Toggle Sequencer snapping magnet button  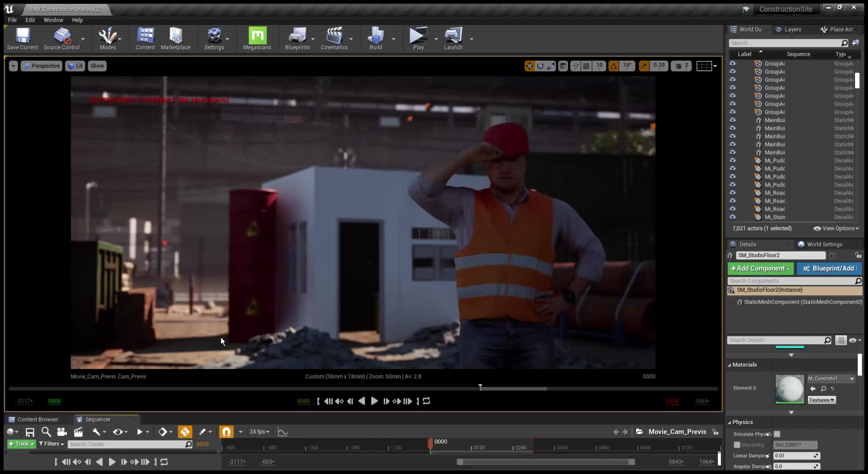click(x=226, y=432)
